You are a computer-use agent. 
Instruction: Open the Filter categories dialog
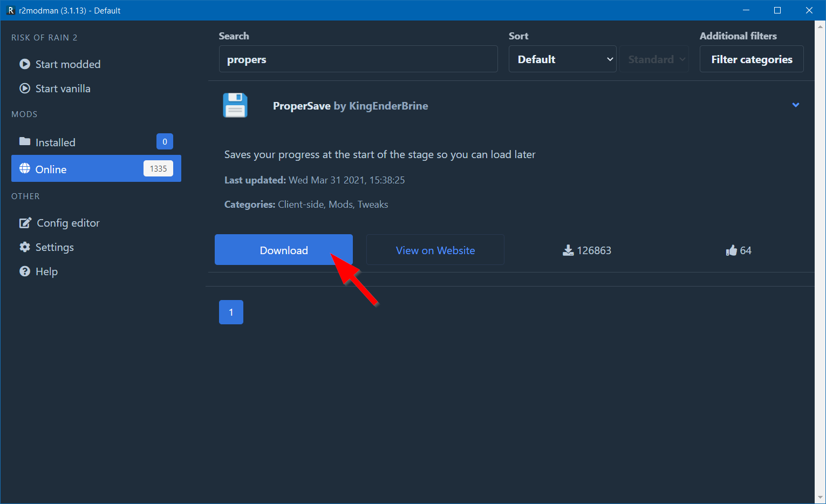tap(752, 59)
